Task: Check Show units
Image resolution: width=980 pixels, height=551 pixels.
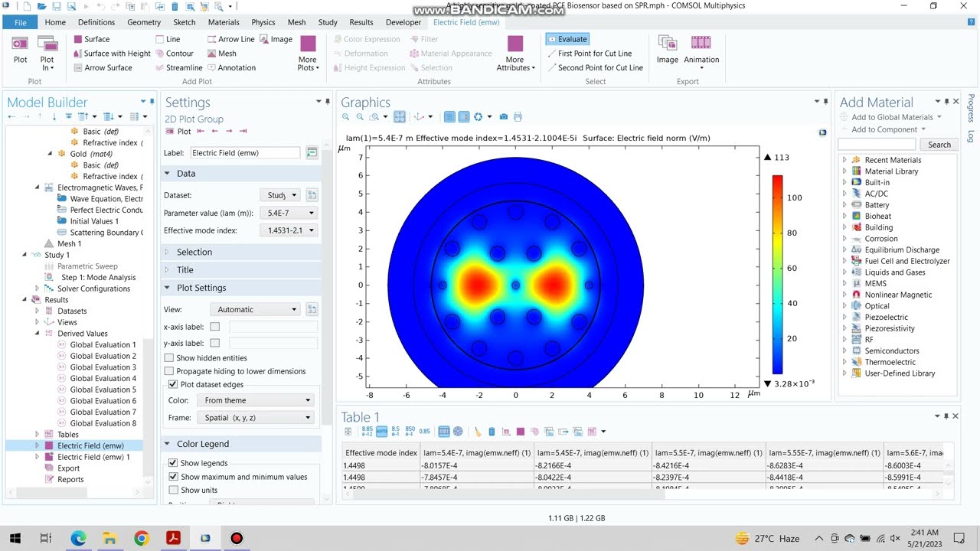Action: click(173, 490)
